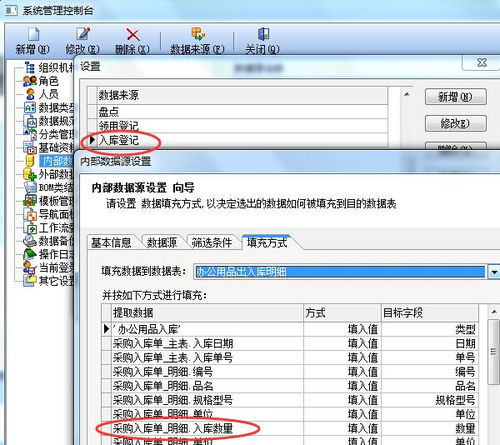Open the 数据源 tab
The height and width of the screenshot is (445, 500).
click(162, 243)
